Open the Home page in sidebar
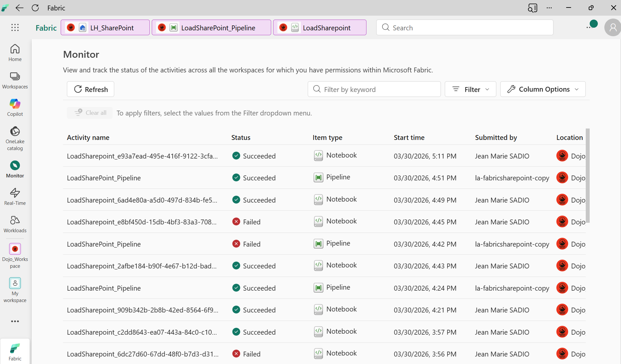 [x=15, y=53]
